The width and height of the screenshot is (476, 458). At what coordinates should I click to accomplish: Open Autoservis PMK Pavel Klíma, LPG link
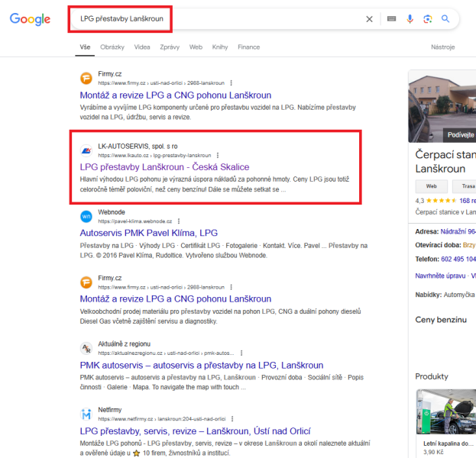[x=149, y=233]
